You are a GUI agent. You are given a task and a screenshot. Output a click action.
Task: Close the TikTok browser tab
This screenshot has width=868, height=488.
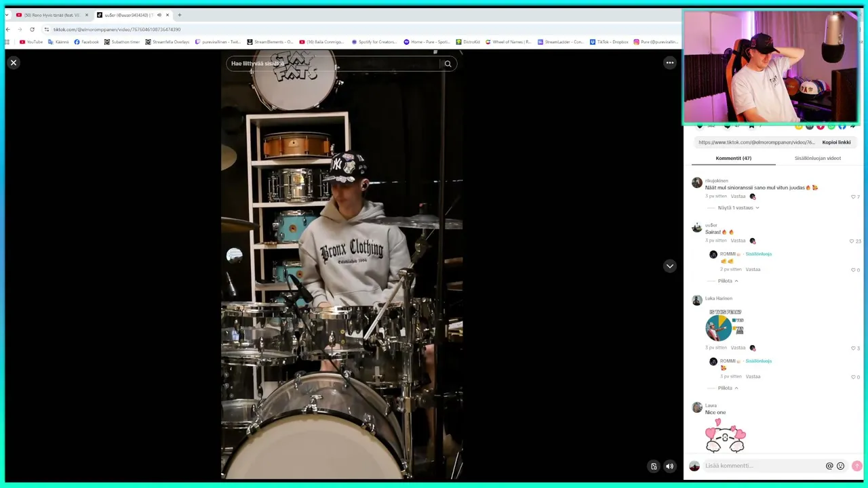[167, 15]
